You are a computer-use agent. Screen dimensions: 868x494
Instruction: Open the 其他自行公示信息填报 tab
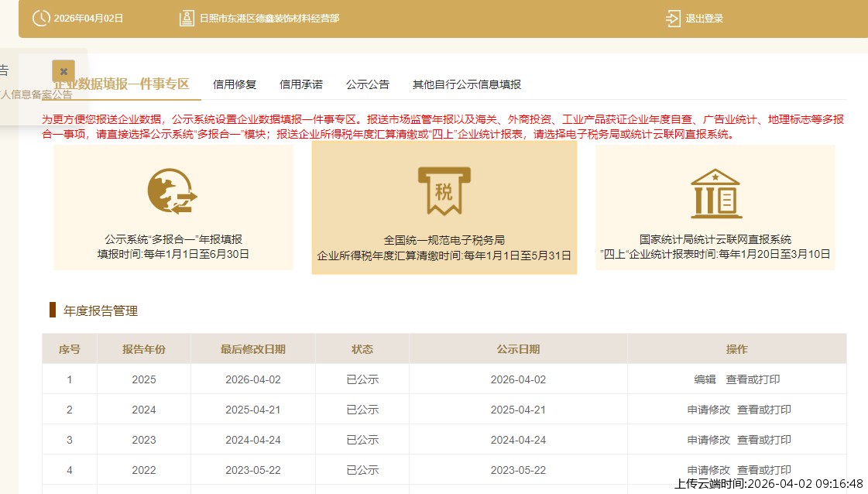(x=467, y=84)
